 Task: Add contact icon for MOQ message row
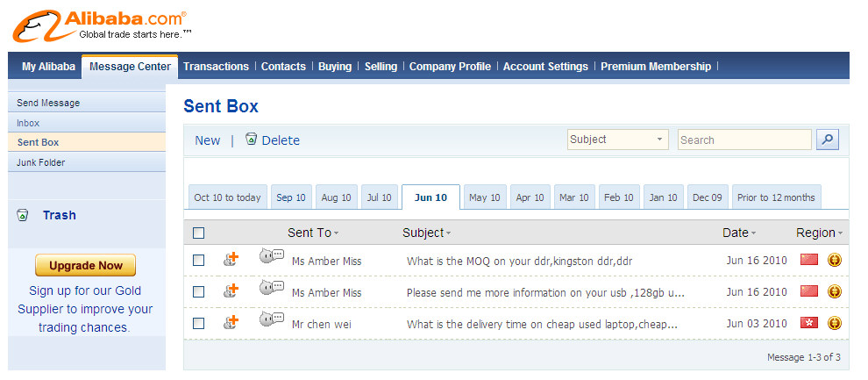click(x=231, y=259)
